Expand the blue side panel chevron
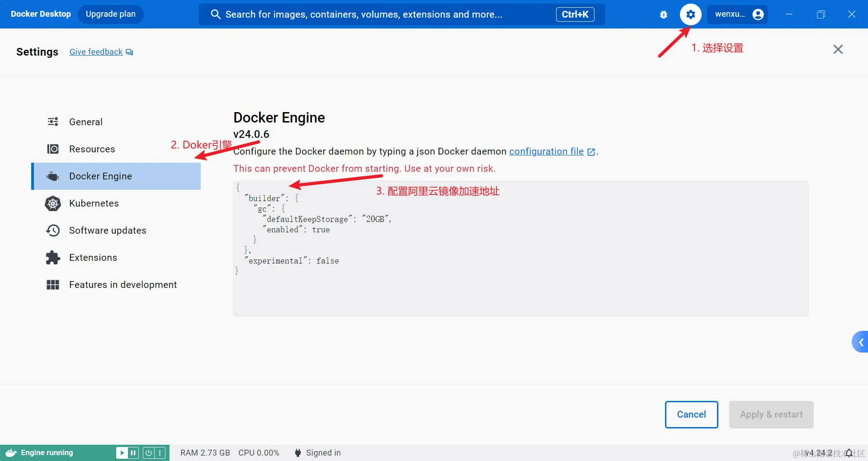 point(860,342)
